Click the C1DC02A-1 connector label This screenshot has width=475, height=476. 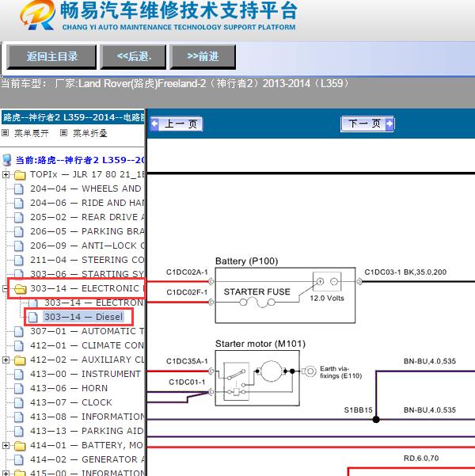[x=187, y=272]
